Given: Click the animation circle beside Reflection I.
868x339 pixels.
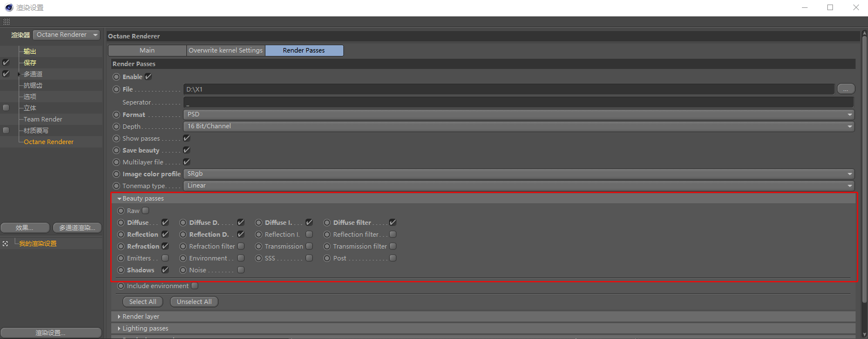Looking at the screenshot, I should (259, 234).
